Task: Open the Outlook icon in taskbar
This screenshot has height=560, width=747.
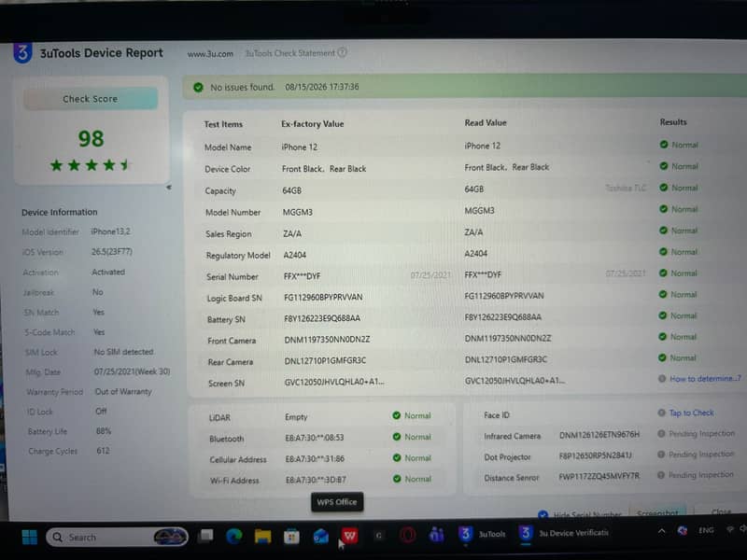Action: pos(320,537)
